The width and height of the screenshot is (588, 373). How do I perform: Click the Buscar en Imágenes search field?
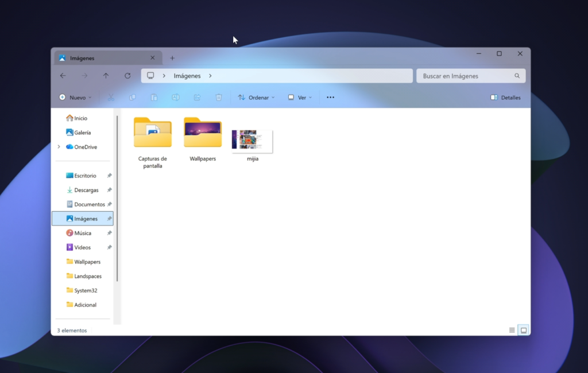(x=471, y=76)
